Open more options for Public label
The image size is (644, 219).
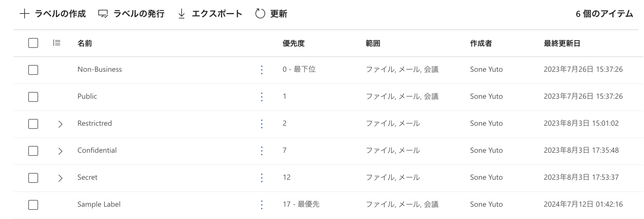[x=262, y=97]
